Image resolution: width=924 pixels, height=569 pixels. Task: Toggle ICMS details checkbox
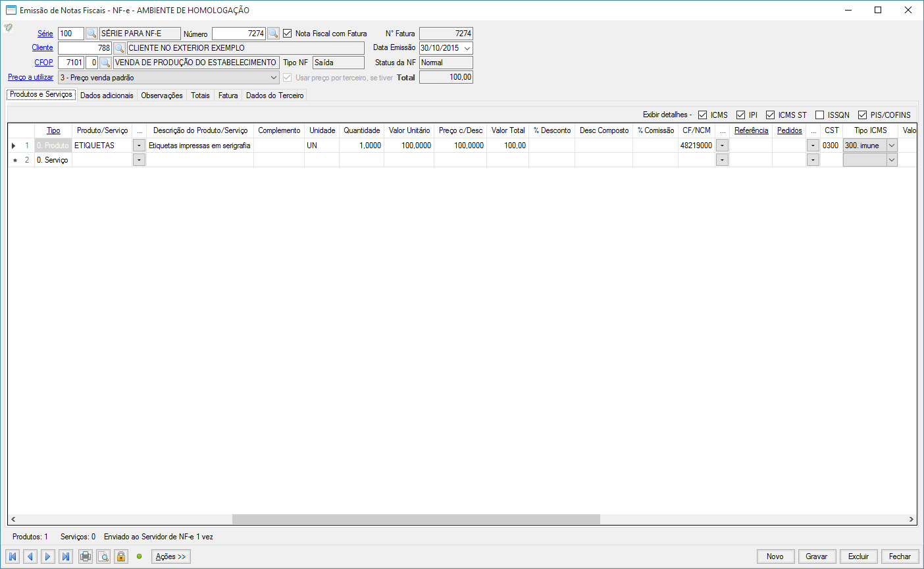[703, 115]
